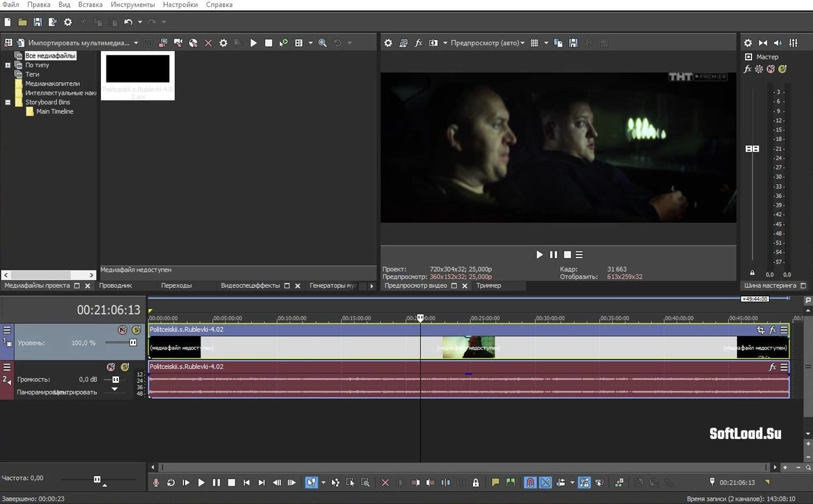Screen dimensions: 813x504
Task: Click the timeline cursor timecode display 00:21:06:13
Action: (108, 310)
